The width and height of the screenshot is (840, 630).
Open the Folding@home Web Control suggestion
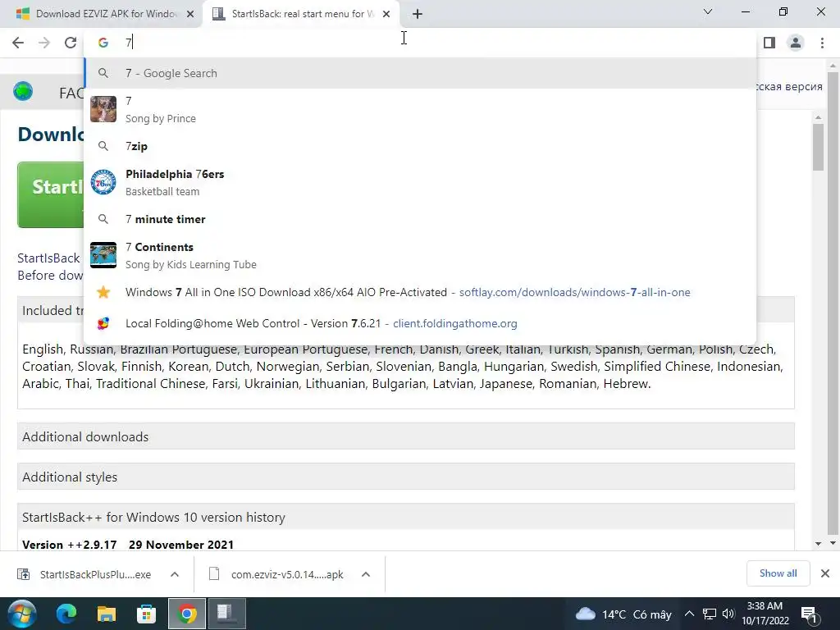pos(420,323)
